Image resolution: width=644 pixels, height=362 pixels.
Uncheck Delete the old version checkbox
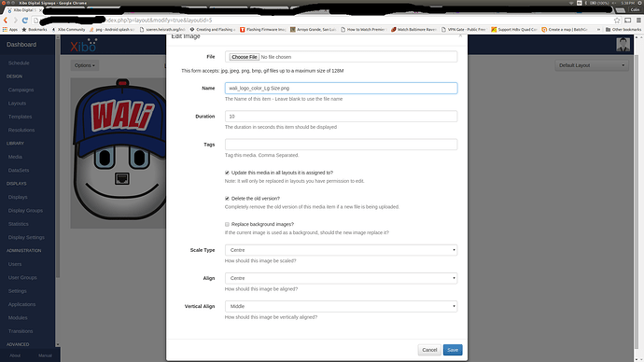(227, 199)
